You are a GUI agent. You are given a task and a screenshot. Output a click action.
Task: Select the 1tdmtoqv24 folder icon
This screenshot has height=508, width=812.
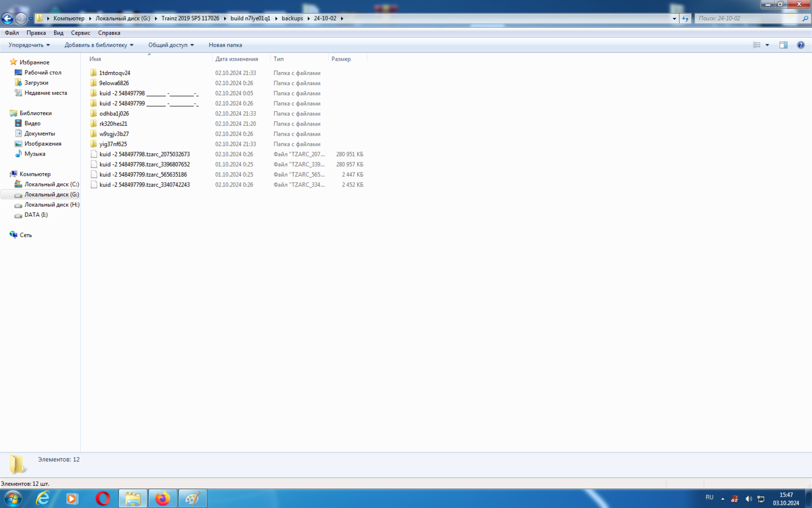click(x=94, y=73)
